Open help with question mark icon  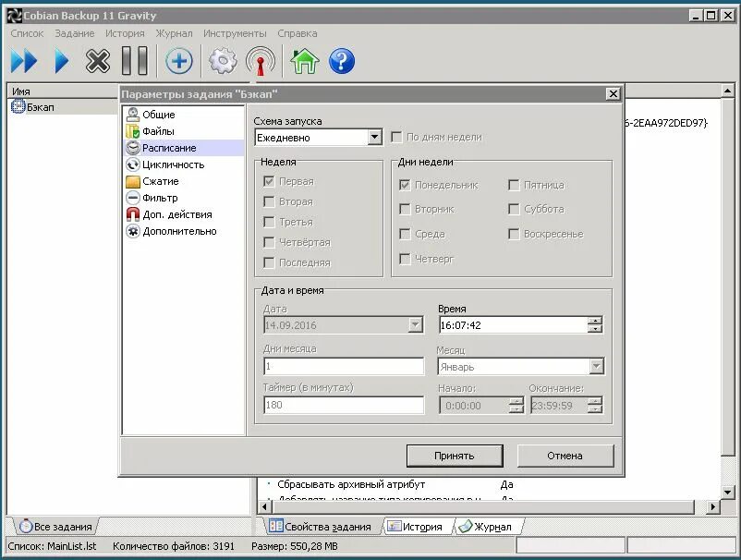point(342,61)
